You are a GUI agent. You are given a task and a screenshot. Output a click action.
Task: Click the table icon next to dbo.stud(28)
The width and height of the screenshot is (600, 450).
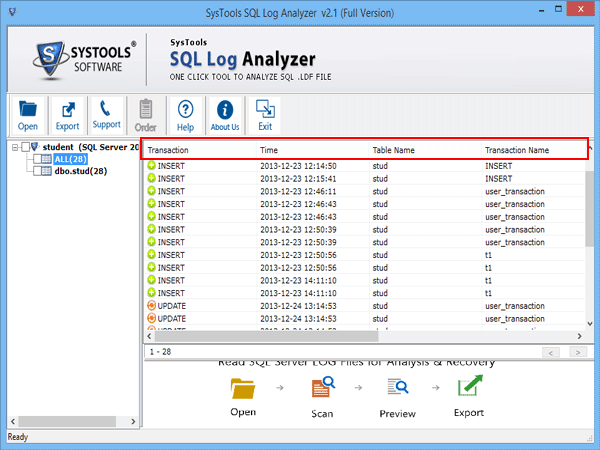click(x=46, y=171)
